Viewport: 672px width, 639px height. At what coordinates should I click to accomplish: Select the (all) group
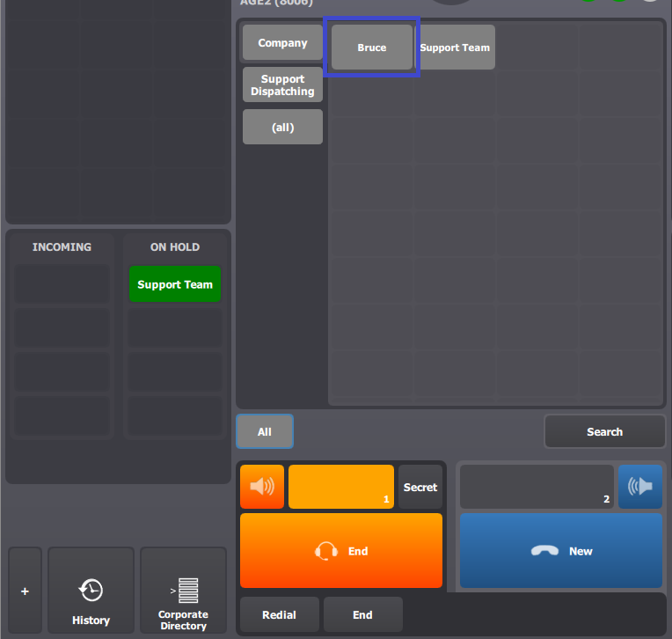(x=282, y=127)
